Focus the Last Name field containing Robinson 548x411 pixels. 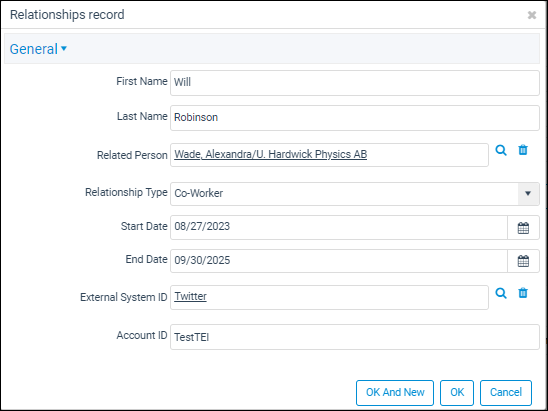355,118
